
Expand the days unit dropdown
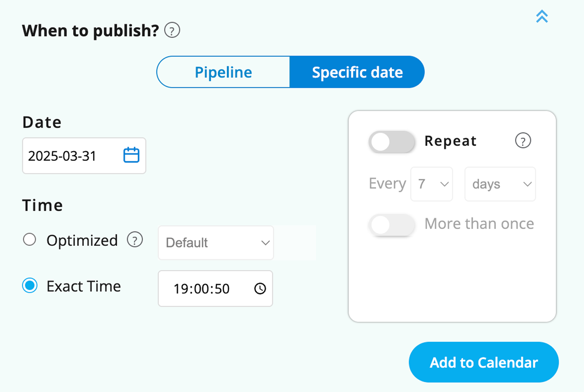click(500, 184)
